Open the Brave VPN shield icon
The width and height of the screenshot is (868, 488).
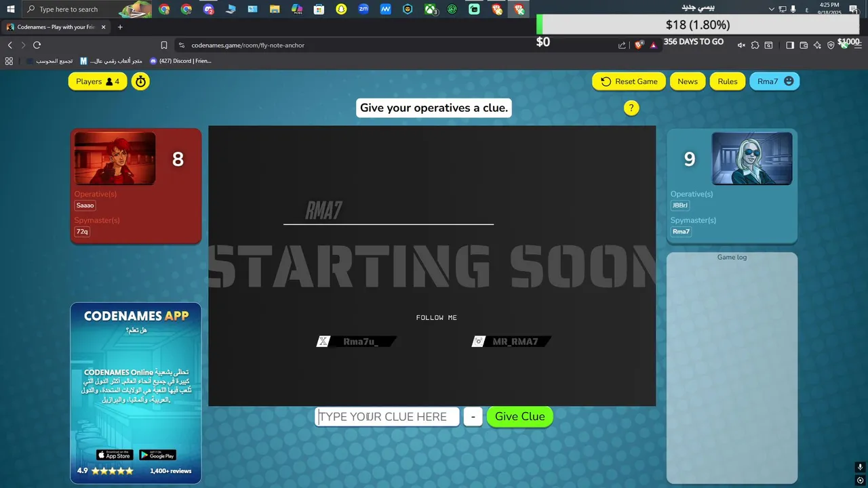[x=831, y=45]
